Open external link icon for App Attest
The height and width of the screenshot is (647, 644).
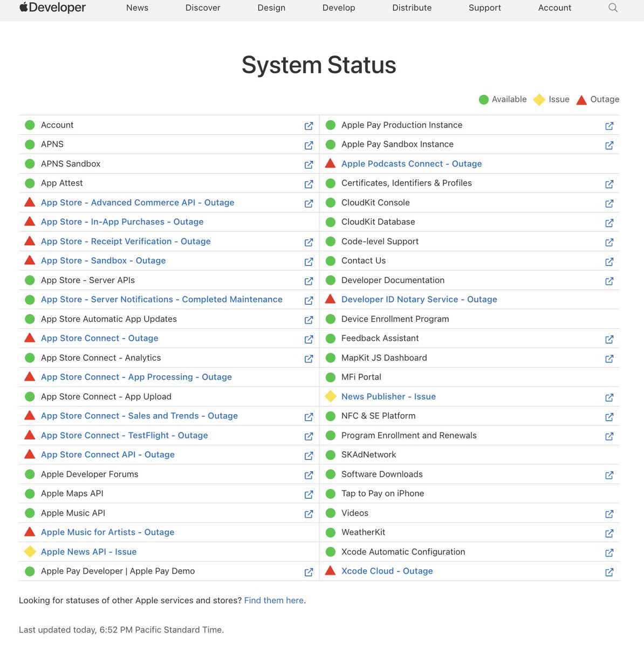point(309,184)
